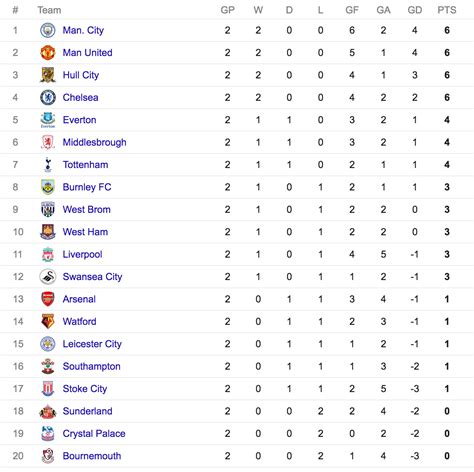Select the Arsenal cannon crest
This screenshot has height=472, width=474.
click(x=48, y=299)
